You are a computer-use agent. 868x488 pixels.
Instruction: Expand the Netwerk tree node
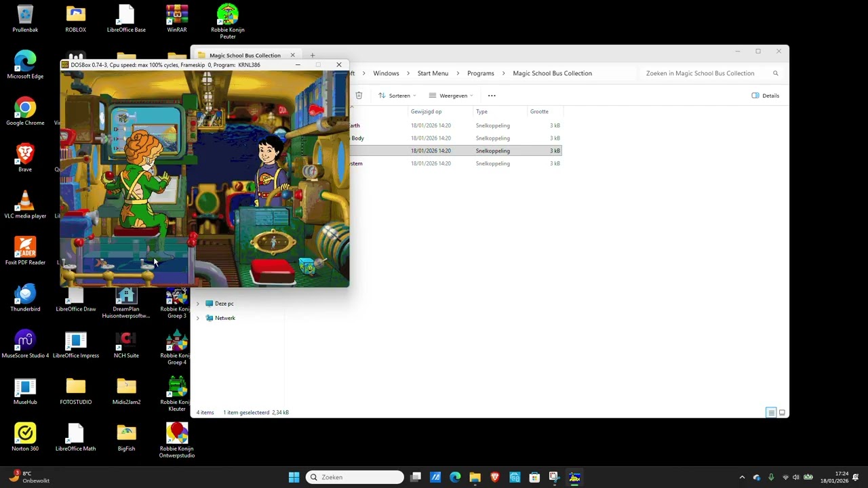click(198, 318)
